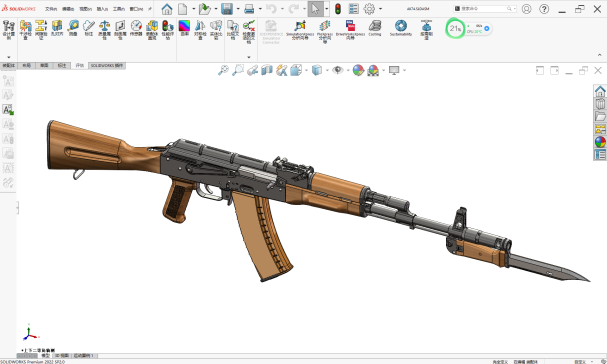The width and height of the screenshot is (607, 364).
Task: Open Appearances task pane color ball
Action: pyautogui.click(x=600, y=142)
